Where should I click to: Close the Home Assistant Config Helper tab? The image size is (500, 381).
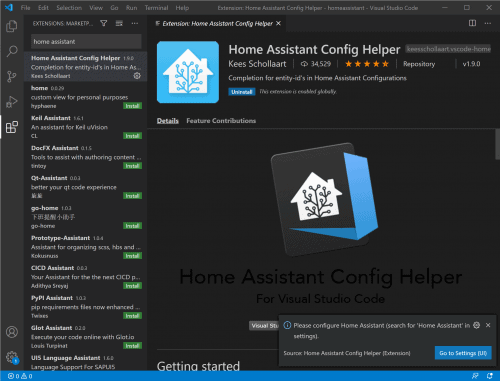(278, 23)
